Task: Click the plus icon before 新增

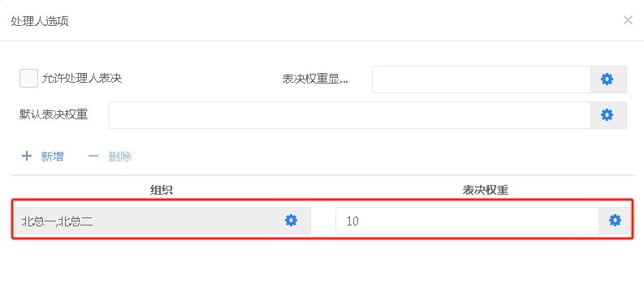Action: (27, 156)
